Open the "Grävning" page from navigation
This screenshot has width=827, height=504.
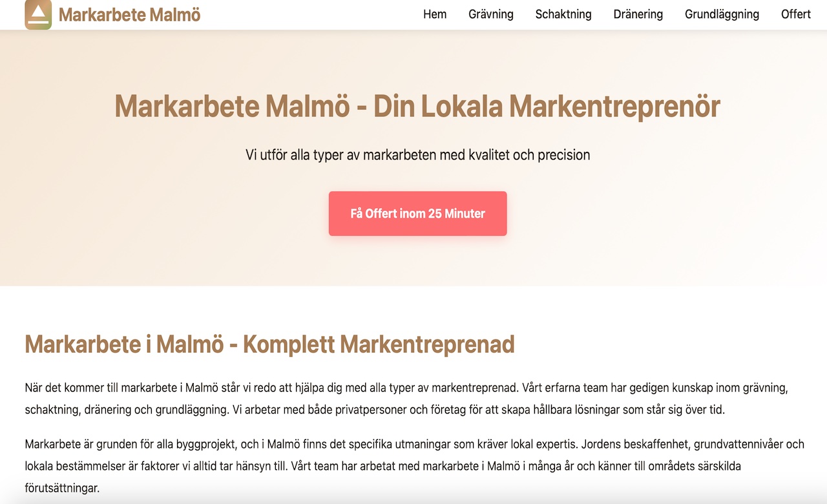(491, 14)
